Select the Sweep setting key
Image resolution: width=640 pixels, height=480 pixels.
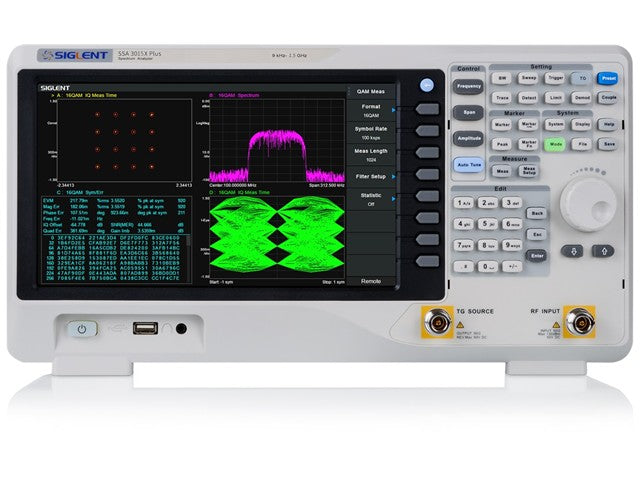click(529, 78)
